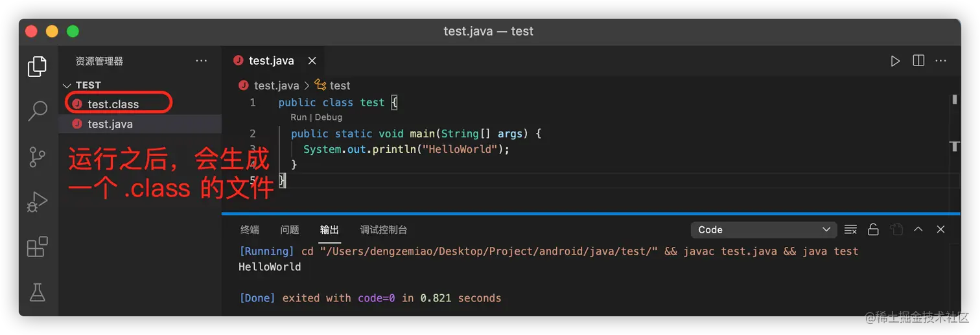Image resolution: width=980 pixels, height=335 pixels.
Task: Switch to the 调试控制台 panel tab
Action: click(x=384, y=229)
